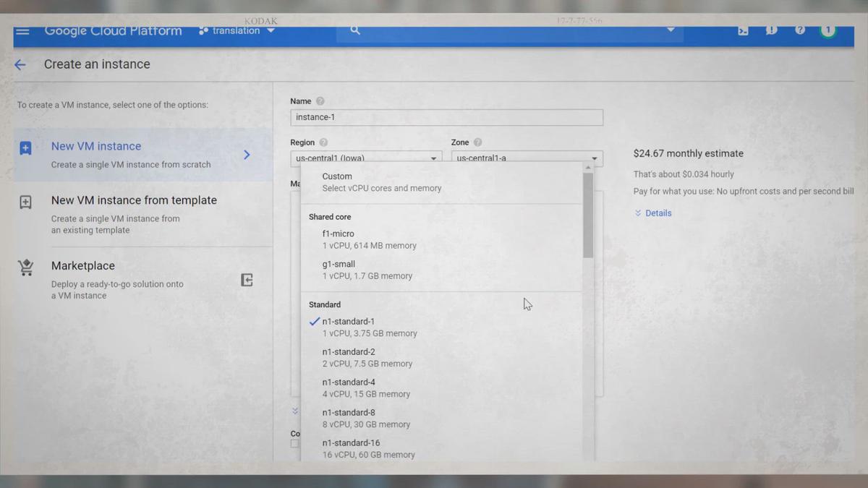Click the search magnifier icon

click(x=354, y=30)
